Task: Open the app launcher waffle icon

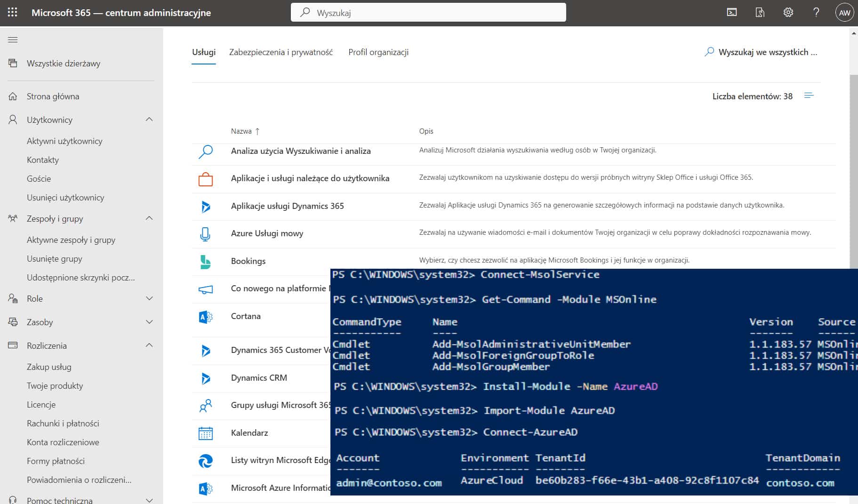Action: [13, 13]
